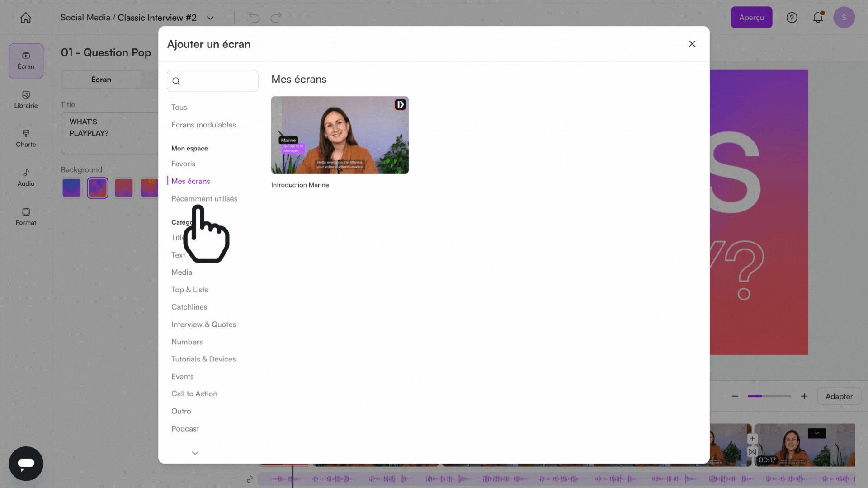Open the Librairie panel
Screen dimensions: 868x488
click(25, 100)
